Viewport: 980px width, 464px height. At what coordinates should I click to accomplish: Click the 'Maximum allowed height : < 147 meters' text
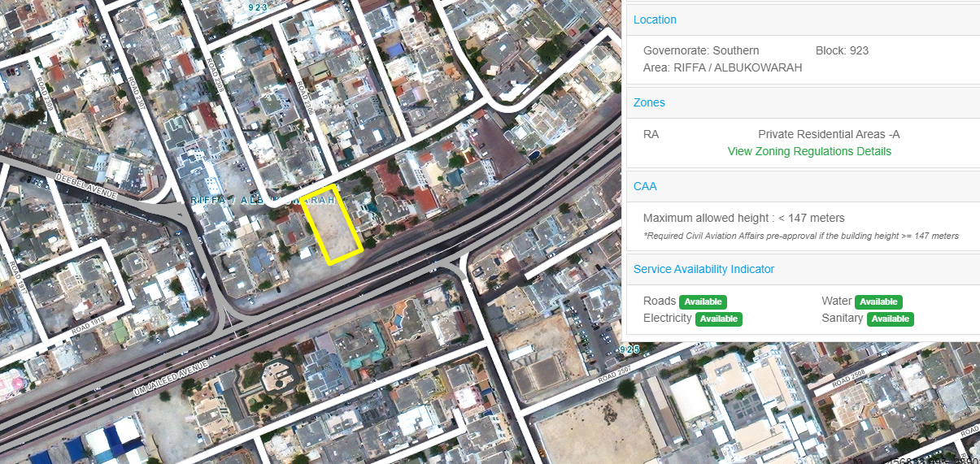tap(743, 218)
